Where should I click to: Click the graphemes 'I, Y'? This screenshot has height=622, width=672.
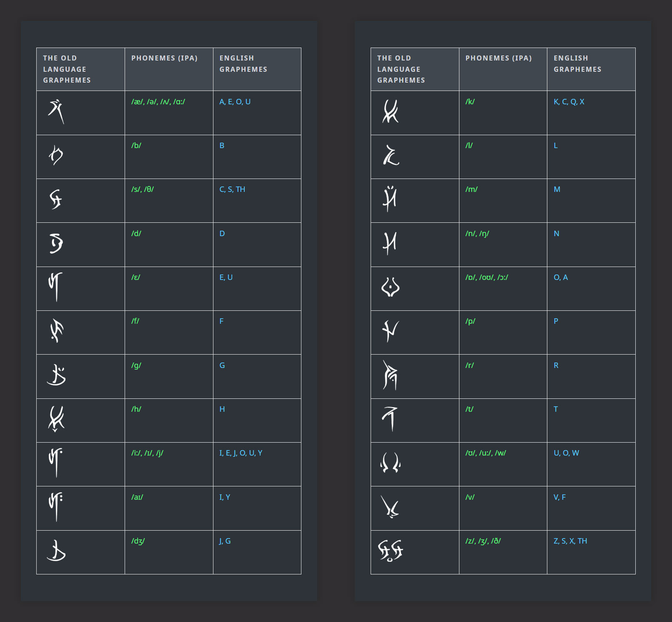(x=225, y=497)
